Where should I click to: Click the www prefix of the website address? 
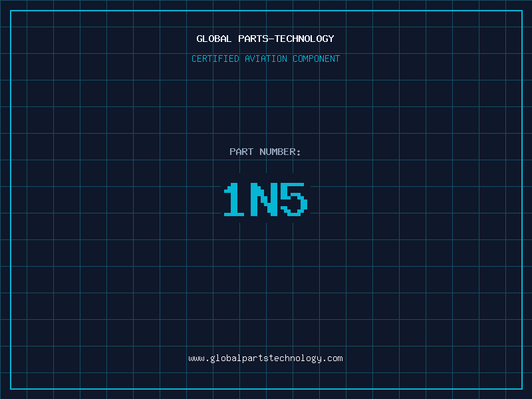pyautogui.click(x=196, y=358)
